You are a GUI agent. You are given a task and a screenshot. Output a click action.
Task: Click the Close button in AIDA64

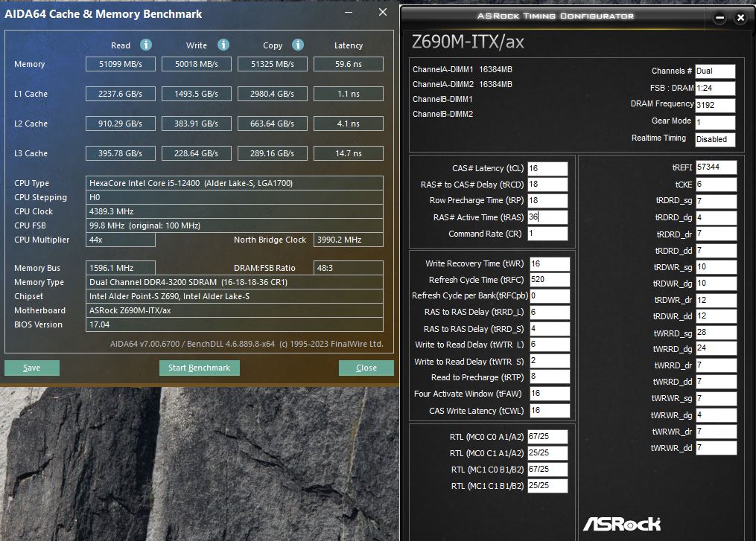366,368
